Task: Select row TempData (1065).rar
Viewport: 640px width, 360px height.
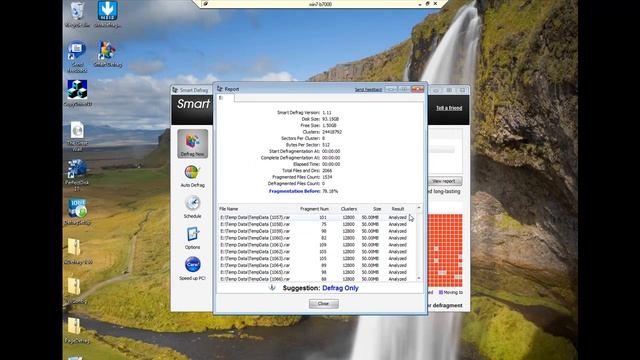Action: (316, 272)
